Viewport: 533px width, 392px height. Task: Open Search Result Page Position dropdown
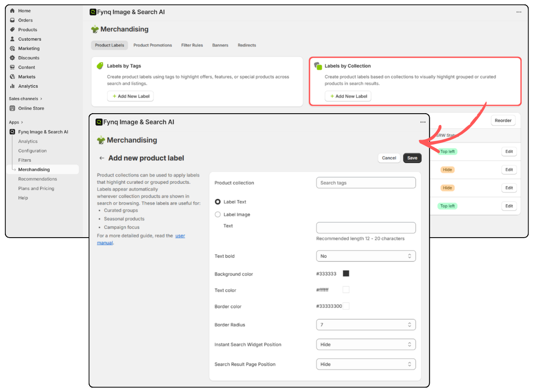[x=366, y=364]
